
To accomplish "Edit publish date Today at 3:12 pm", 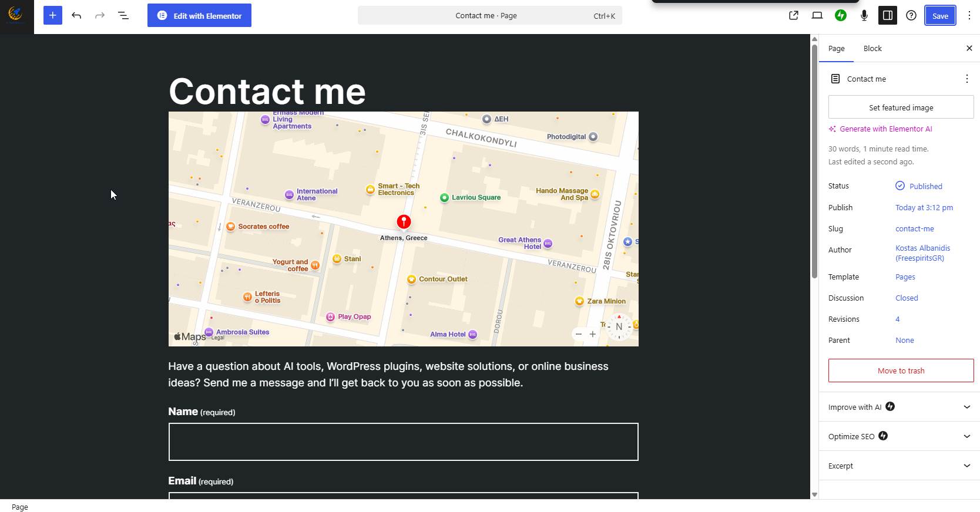I will [924, 207].
